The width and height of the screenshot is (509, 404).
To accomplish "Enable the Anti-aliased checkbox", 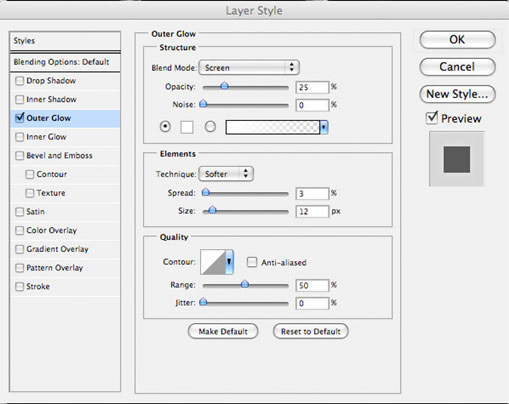I will point(252,262).
